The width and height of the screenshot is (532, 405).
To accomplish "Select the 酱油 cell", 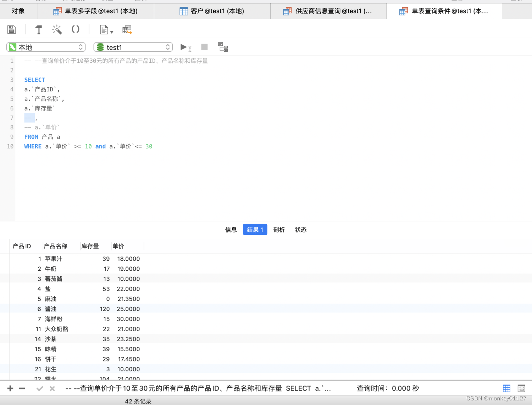I will tap(61, 309).
